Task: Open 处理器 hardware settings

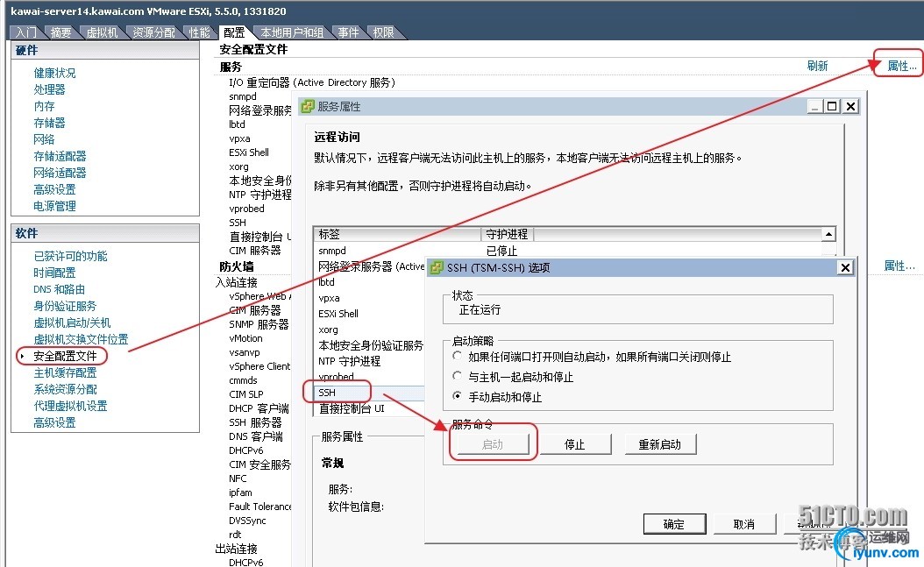Action: click(x=49, y=89)
